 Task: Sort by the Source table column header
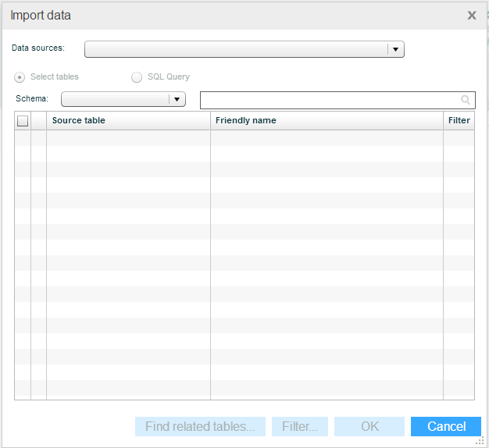[128, 121]
